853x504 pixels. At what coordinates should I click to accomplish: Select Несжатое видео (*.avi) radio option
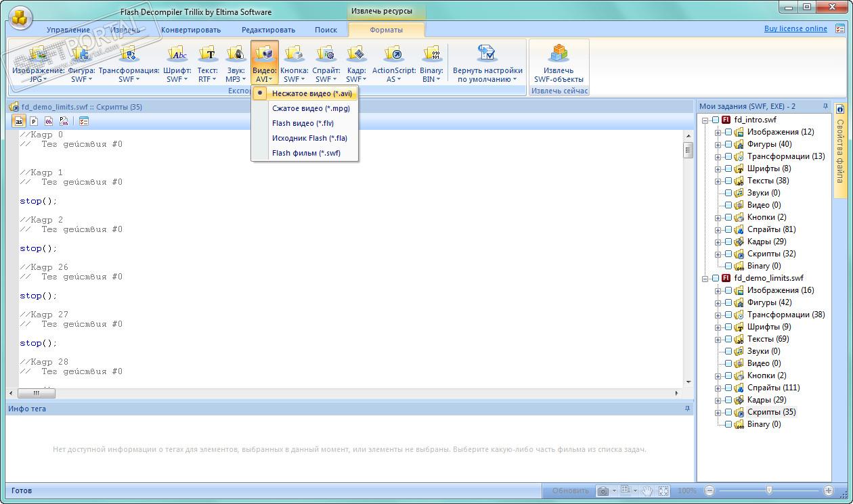pyautogui.click(x=305, y=93)
